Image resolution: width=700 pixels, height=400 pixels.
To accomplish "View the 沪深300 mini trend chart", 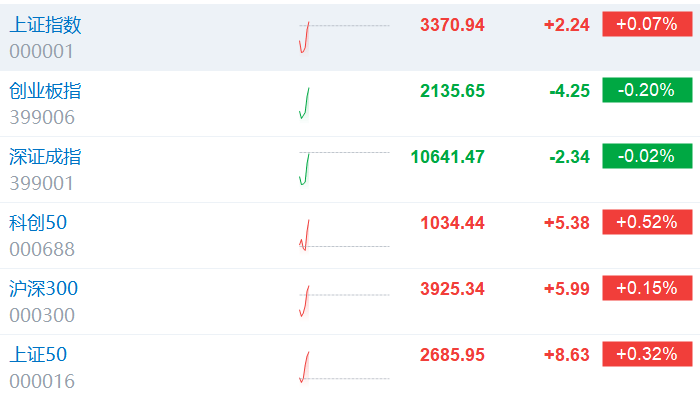I will [343, 301].
